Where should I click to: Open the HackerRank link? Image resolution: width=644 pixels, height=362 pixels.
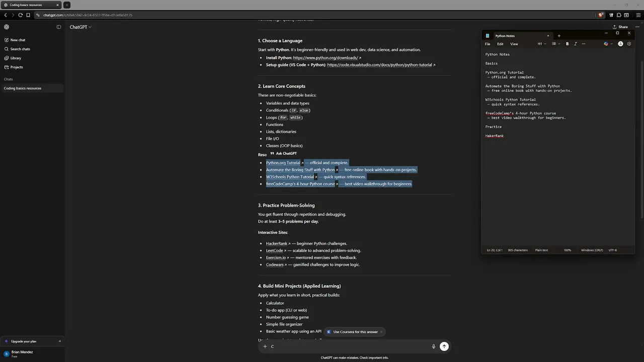(x=277, y=243)
